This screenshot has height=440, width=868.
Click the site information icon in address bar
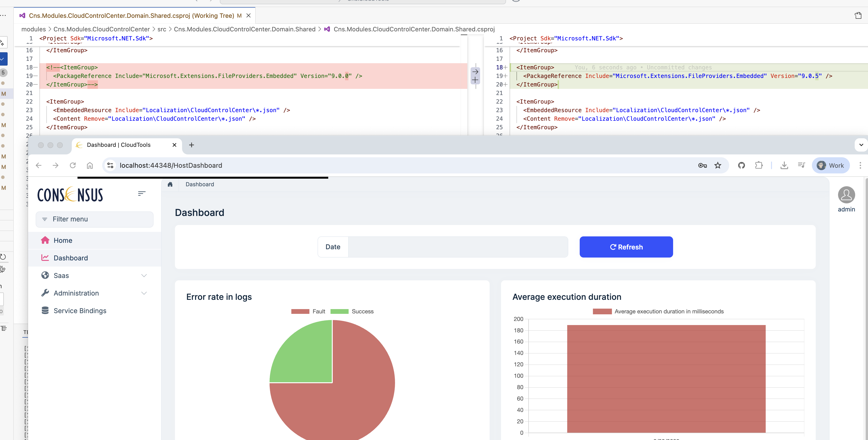110,165
